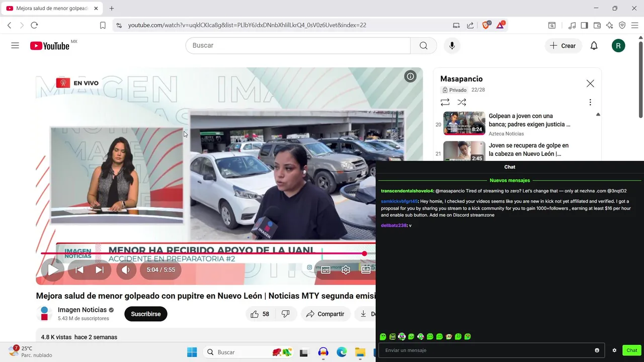Skip to previous video in playlist
The image size is (644, 362).
[x=79, y=270]
